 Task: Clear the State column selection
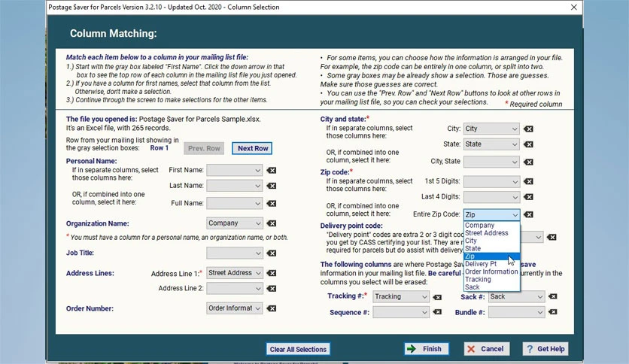point(529,144)
